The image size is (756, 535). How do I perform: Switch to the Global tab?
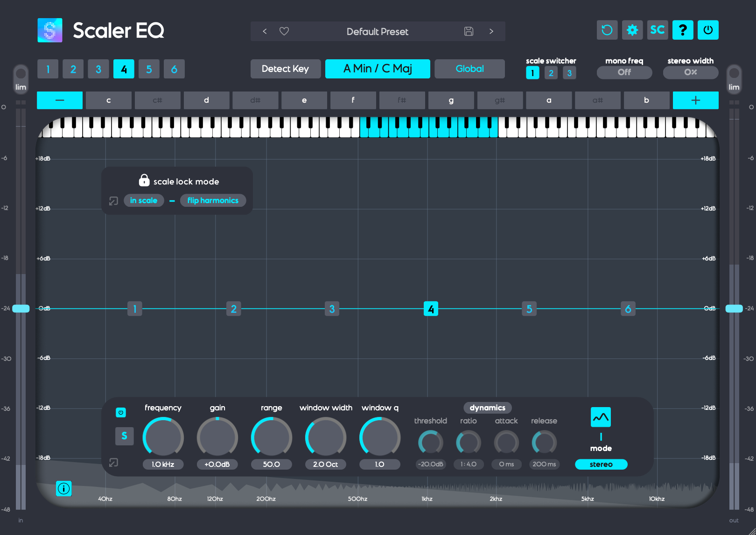[469, 69]
